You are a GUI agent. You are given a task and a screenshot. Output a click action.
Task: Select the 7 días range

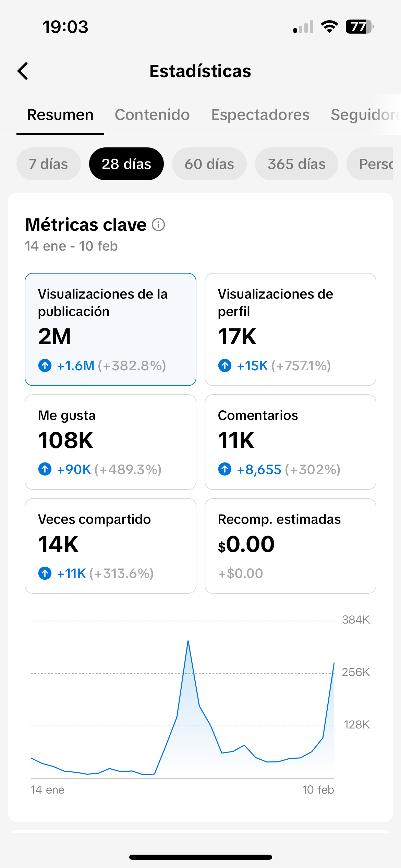(48, 164)
